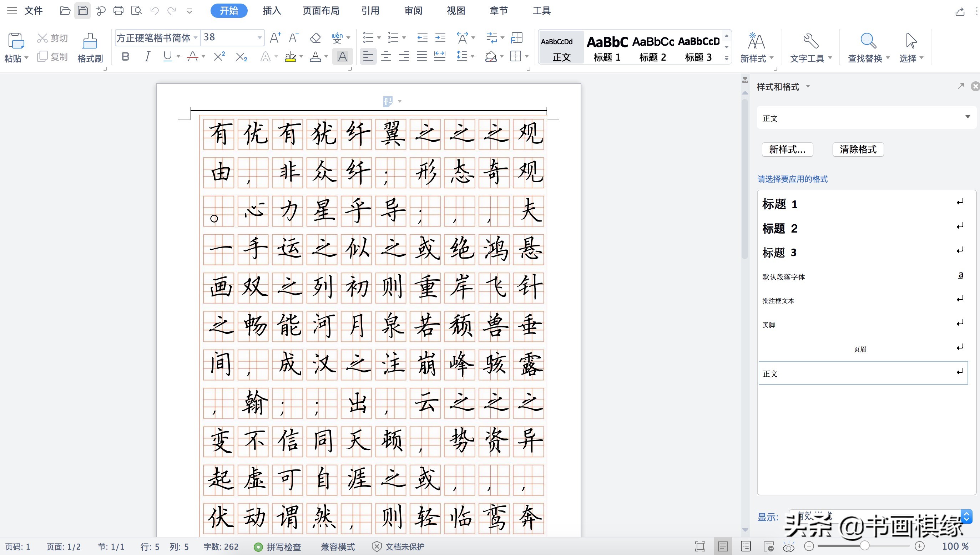Decrease paragraph indent
This screenshot has height=555, width=980.
click(423, 38)
